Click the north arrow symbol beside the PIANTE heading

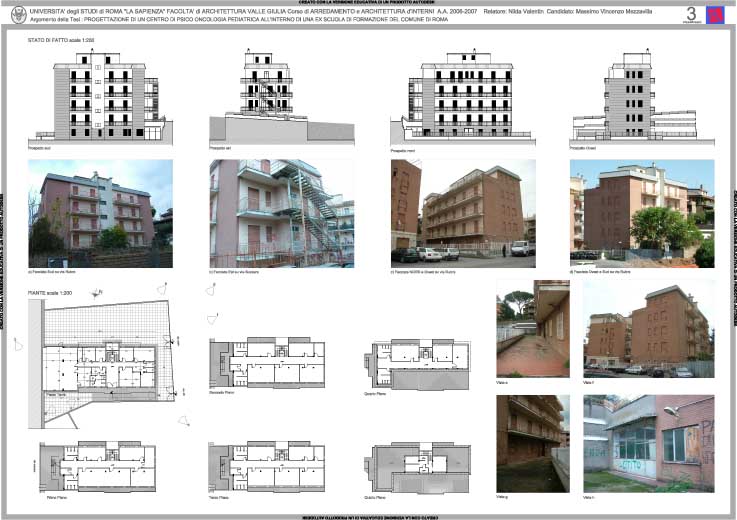(x=97, y=293)
